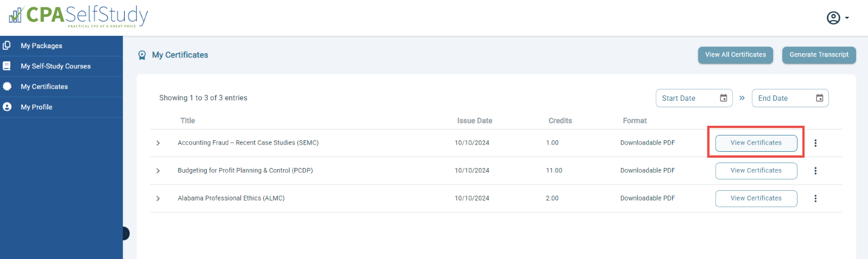Screen dimensions: 868x259
Task: Click issue date 10/10/2024 in Accounting Fraud row
Action: (x=472, y=143)
